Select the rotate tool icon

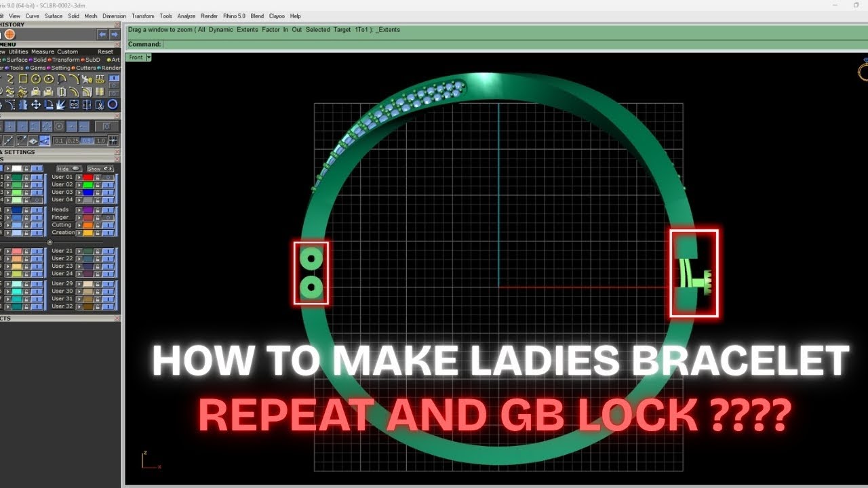(x=49, y=104)
